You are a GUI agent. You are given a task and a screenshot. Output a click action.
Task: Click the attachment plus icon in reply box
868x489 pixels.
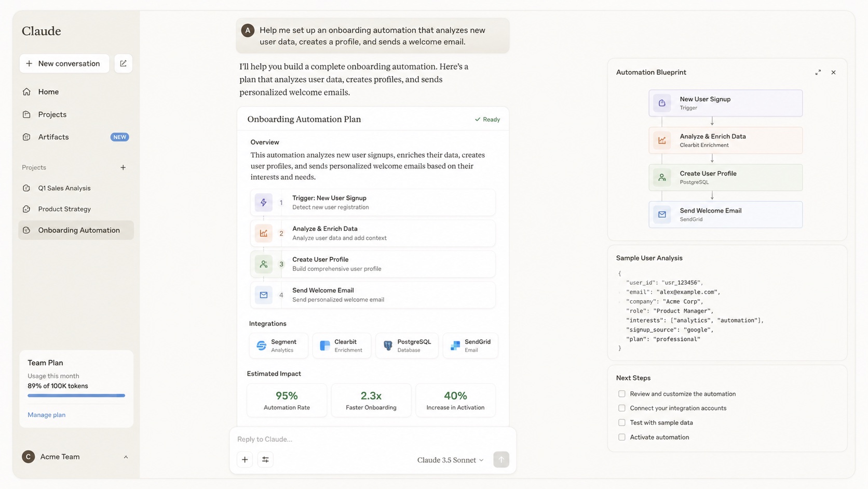tap(245, 459)
